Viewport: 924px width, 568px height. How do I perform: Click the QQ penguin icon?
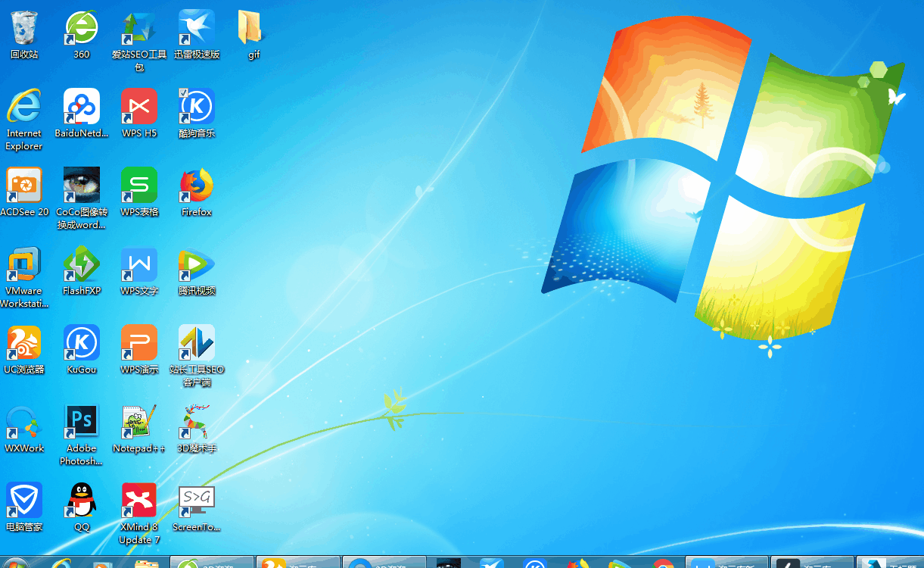click(81, 501)
